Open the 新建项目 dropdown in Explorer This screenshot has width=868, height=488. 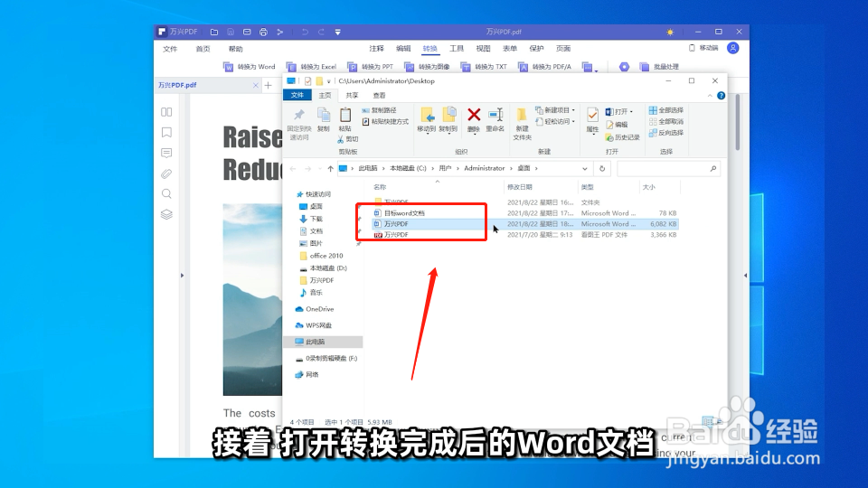555,110
